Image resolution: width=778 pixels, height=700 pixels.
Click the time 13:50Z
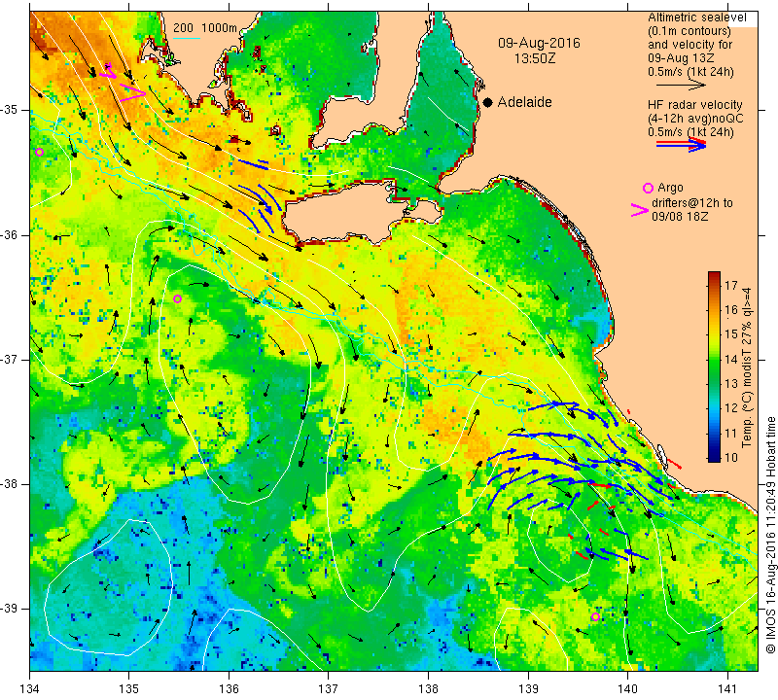[534, 58]
